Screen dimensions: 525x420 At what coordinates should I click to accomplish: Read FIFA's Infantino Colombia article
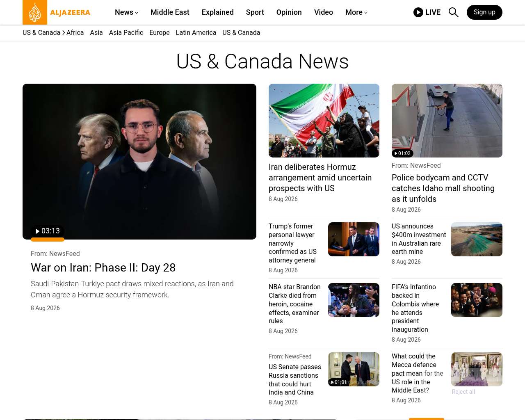[x=415, y=308]
